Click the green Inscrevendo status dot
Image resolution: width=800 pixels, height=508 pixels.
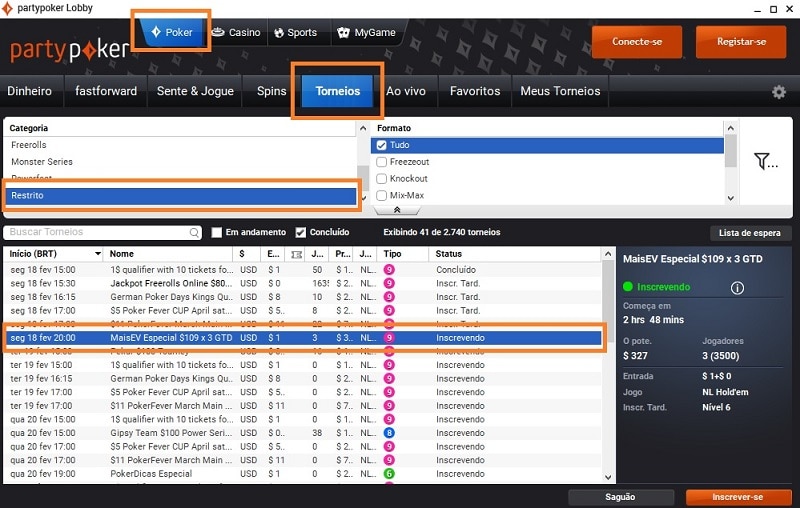(628, 287)
